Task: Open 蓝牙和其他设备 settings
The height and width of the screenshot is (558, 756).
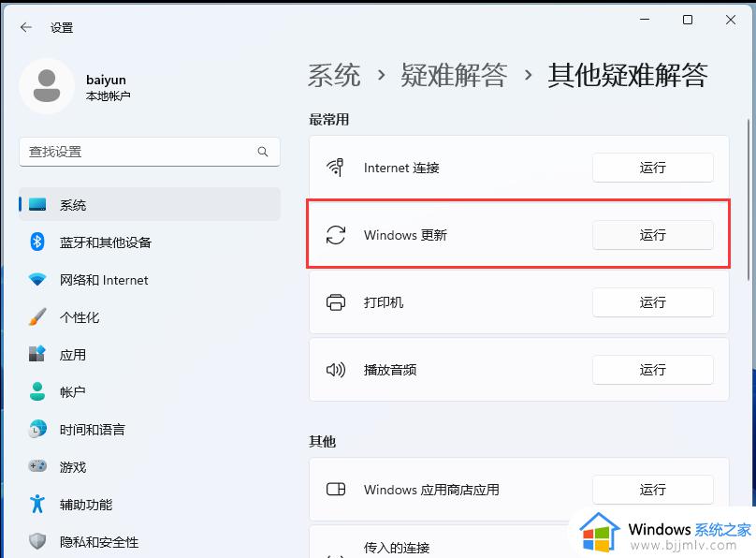Action: click(150, 242)
